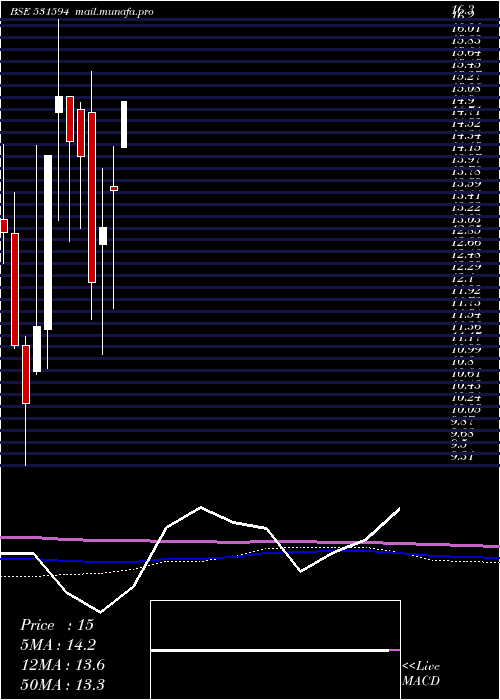The height and width of the screenshot is (700, 500).
Task: Click the 12.1 price axis label
Action: [462, 279]
